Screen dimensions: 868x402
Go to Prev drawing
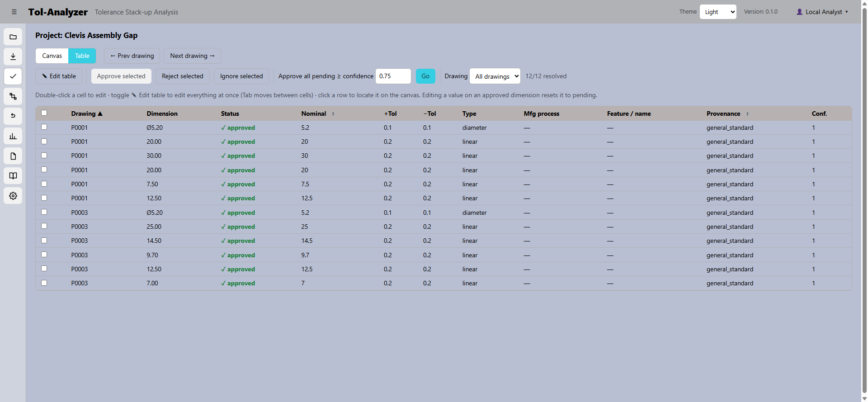[x=132, y=56]
